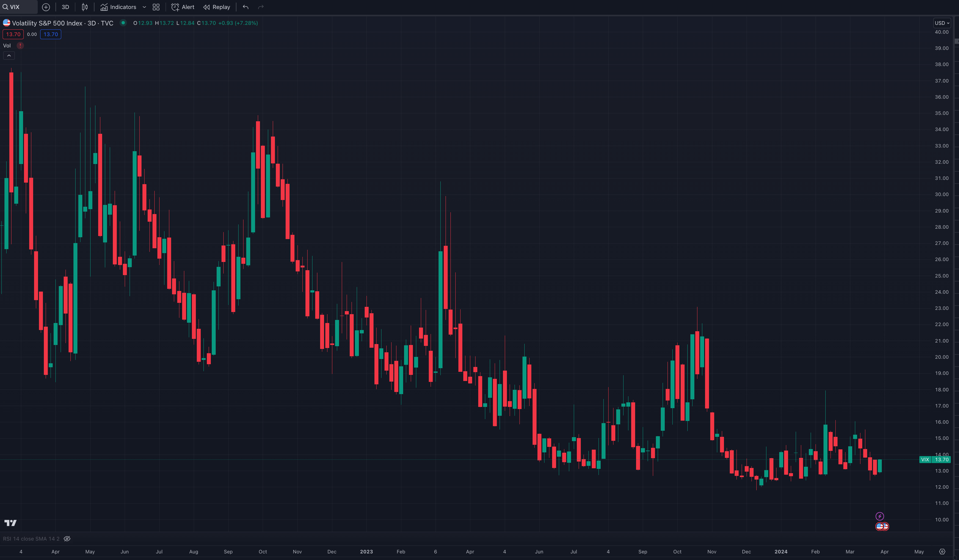Open the layout grid templates icon
This screenshot has width=959, height=560.
(156, 7)
